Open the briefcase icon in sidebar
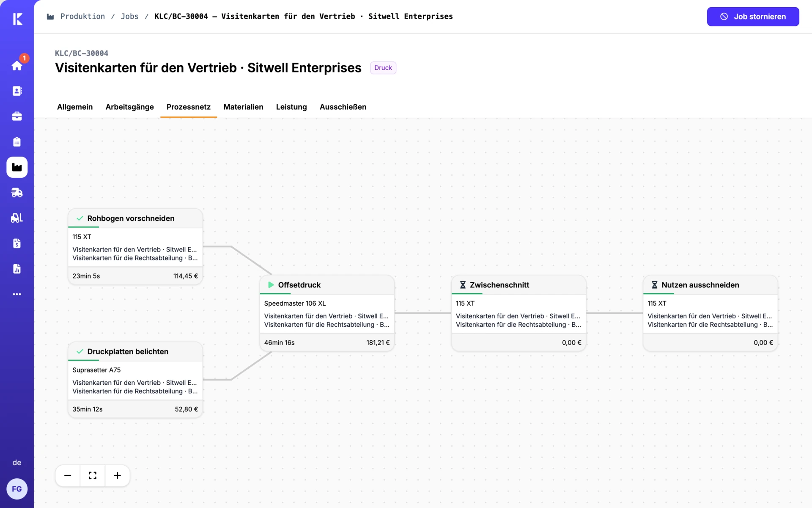Screen dimensions: 812x508 point(17,116)
